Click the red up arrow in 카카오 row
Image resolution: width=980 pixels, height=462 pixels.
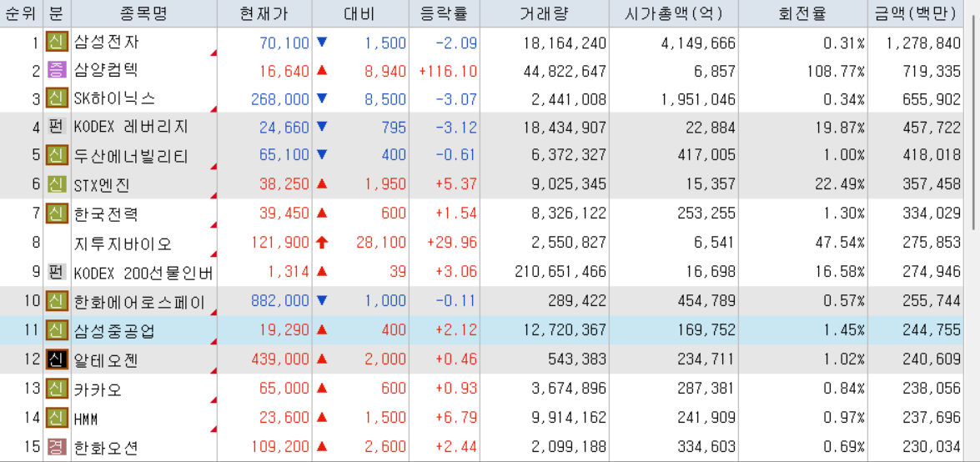322,389
